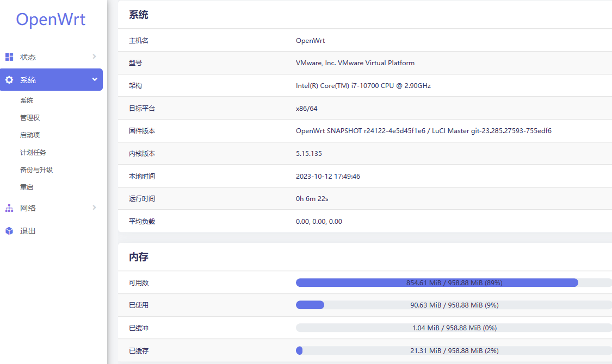Viewport: 612px width, 364px height.
Task: Click the 系统 gear icon in sidebar
Action: click(9, 80)
